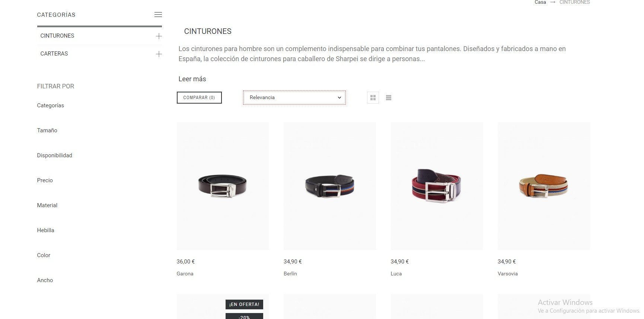Open the Luca belt product image
Viewport: 644px width, 319px height.
[x=437, y=186]
